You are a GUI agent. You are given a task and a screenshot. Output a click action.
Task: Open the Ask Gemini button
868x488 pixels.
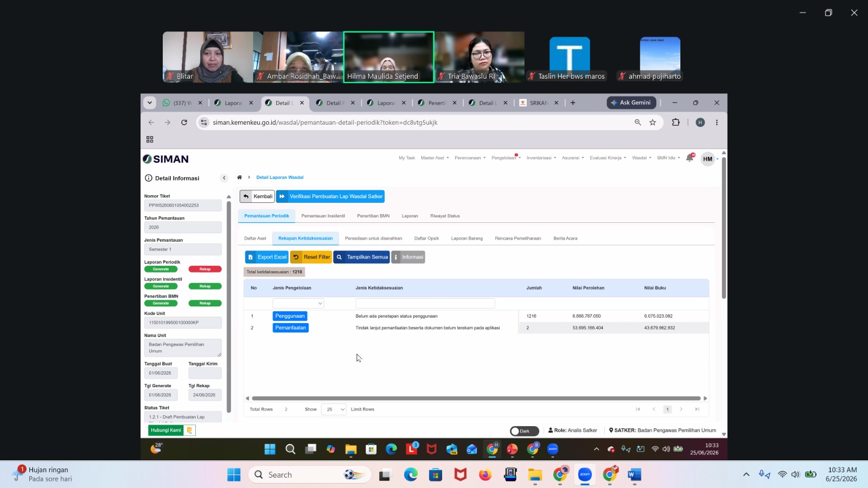pyautogui.click(x=631, y=102)
